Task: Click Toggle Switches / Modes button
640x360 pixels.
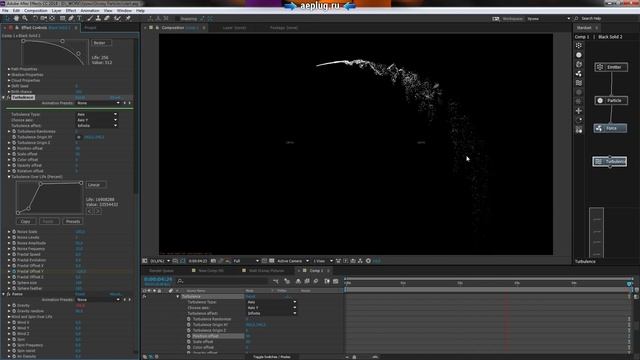Action: (x=272, y=357)
